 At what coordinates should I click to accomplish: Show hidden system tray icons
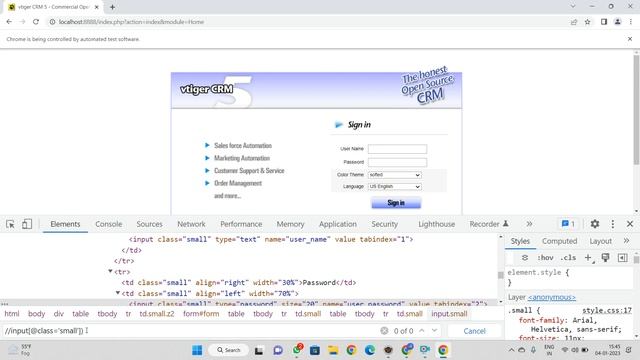pos(511,350)
